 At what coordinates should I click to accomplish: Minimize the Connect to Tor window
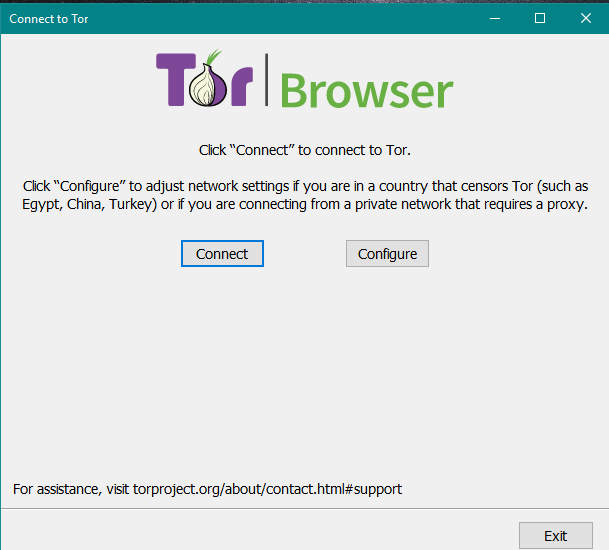coord(493,18)
